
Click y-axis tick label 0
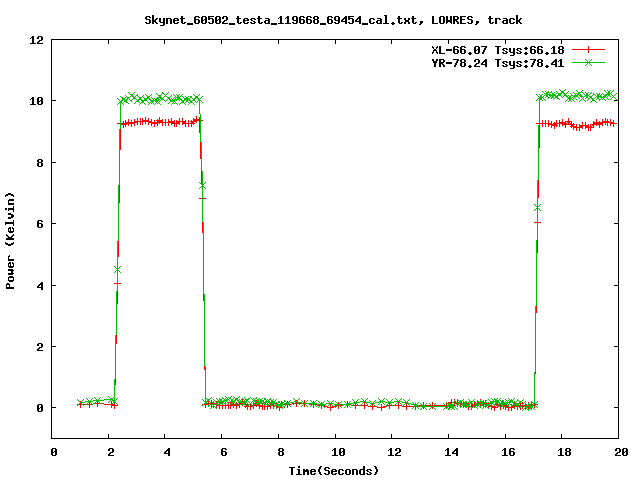(40, 408)
